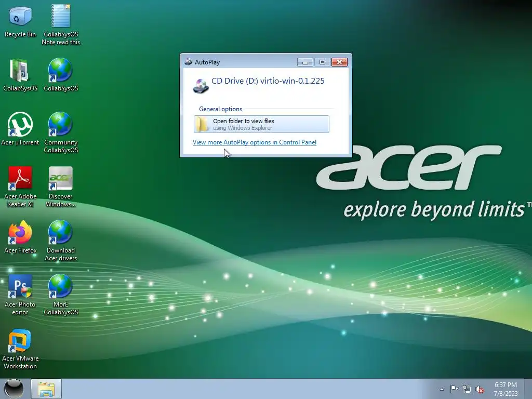Open the CollabSysOS Note read this file
The width and height of the screenshot is (532, 399).
(x=61, y=25)
